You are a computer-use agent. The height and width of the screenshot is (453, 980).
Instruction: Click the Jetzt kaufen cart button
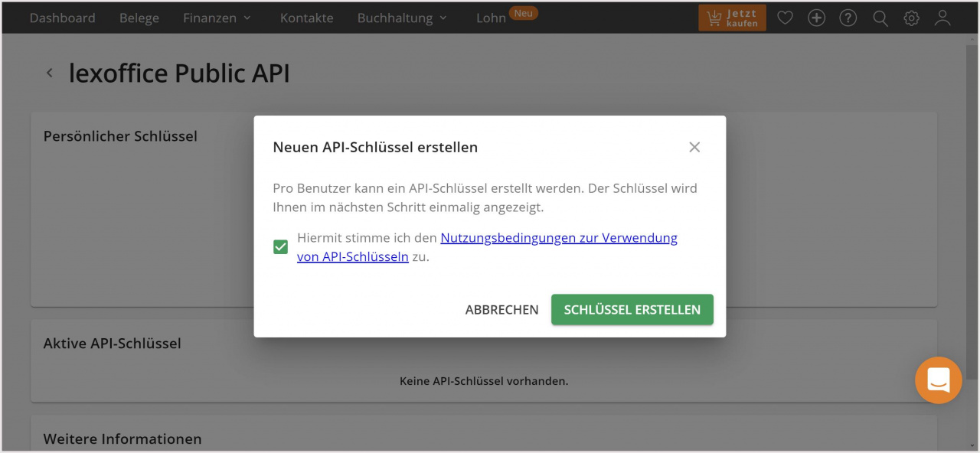pos(732,18)
